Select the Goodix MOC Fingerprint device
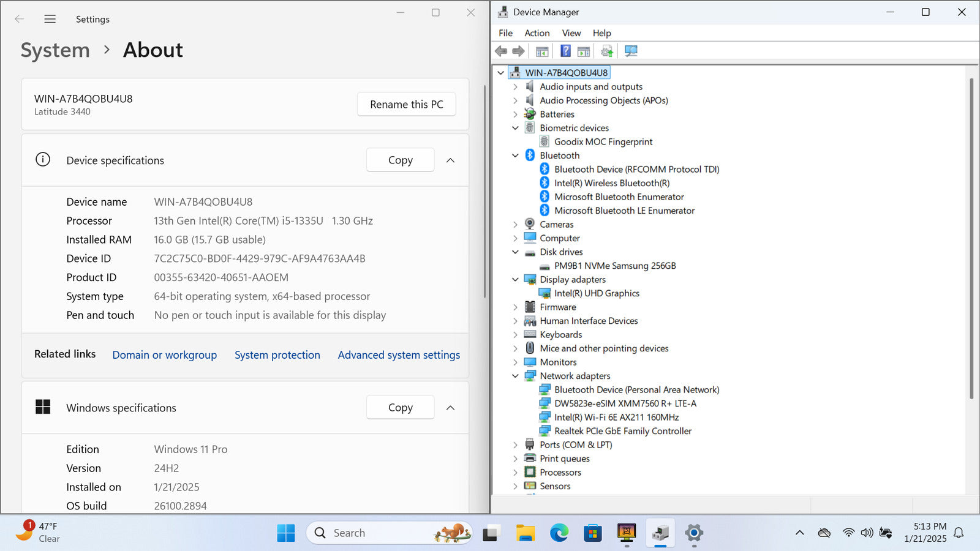 coord(603,141)
